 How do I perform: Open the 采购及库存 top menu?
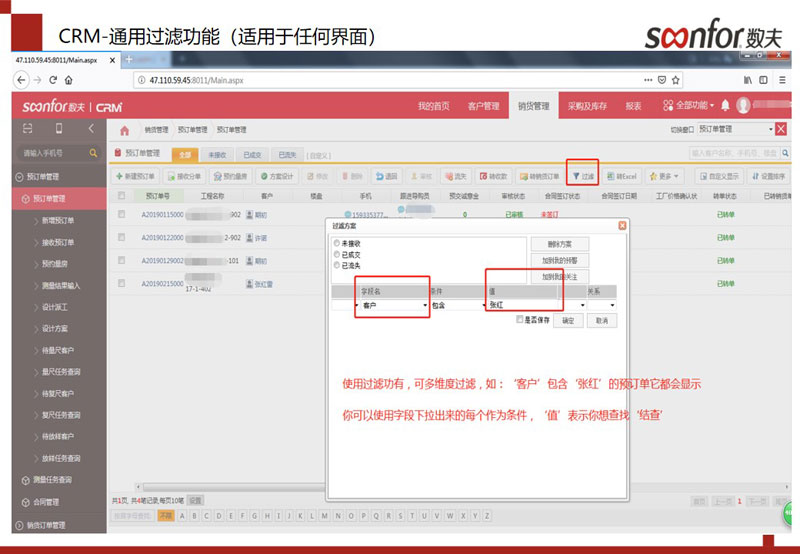[x=586, y=105]
